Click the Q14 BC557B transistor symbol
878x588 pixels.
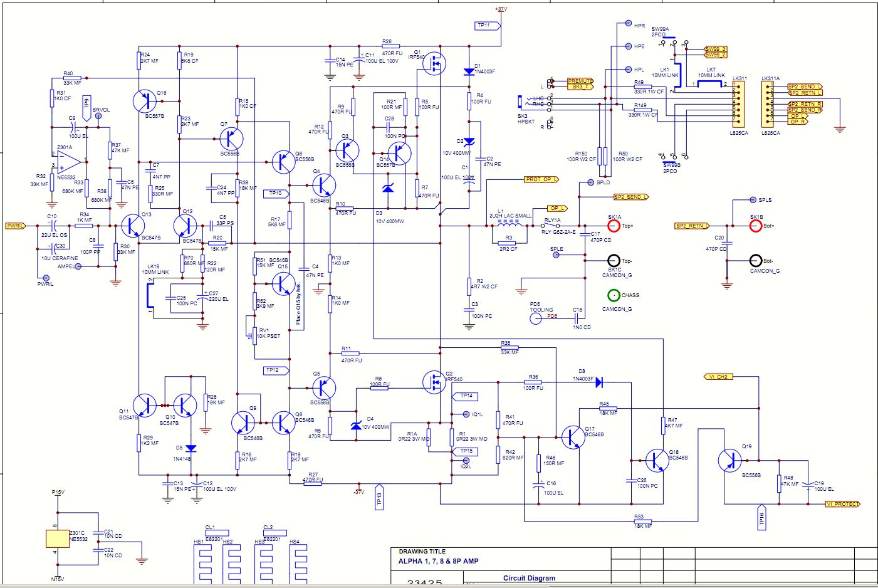click(x=399, y=154)
